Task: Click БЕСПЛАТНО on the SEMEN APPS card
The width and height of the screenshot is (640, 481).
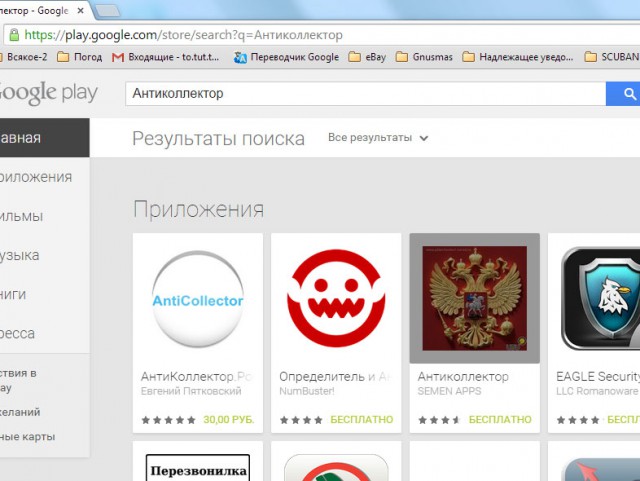Action: (x=500, y=420)
